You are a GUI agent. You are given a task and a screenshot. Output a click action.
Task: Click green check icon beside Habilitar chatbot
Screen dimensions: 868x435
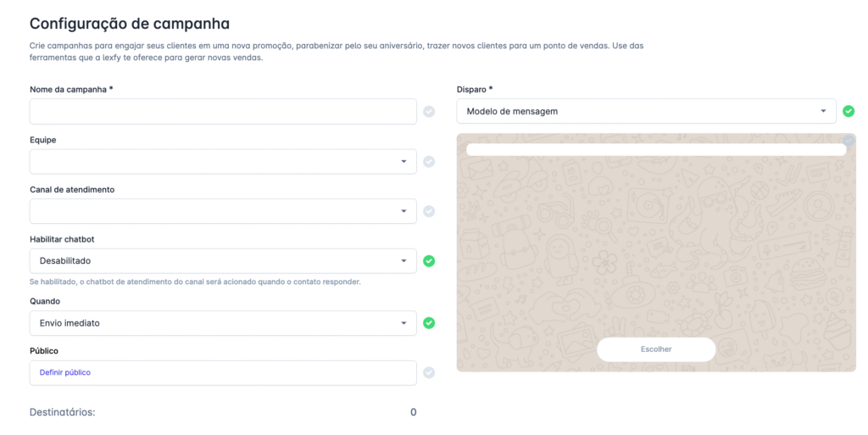[x=429, y=261]
